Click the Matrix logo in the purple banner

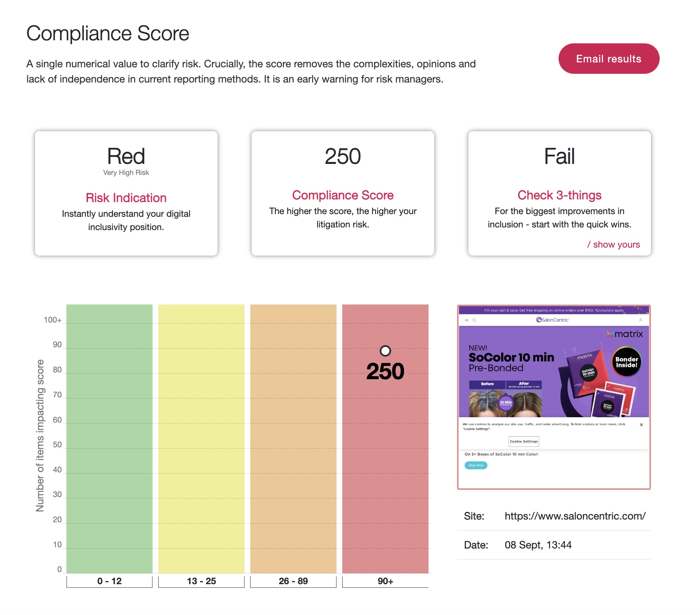tap(625, 334)
